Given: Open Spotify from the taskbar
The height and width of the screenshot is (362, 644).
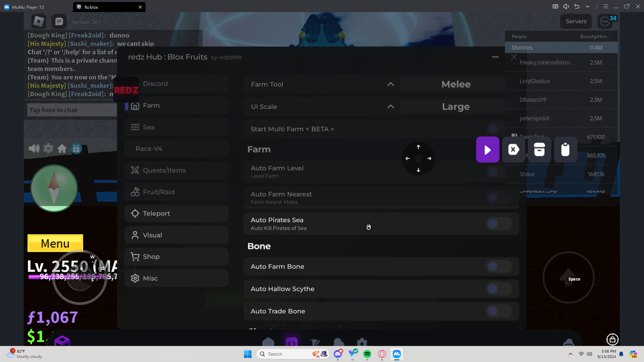Looking at the screenshot, I should coord(367,354).
